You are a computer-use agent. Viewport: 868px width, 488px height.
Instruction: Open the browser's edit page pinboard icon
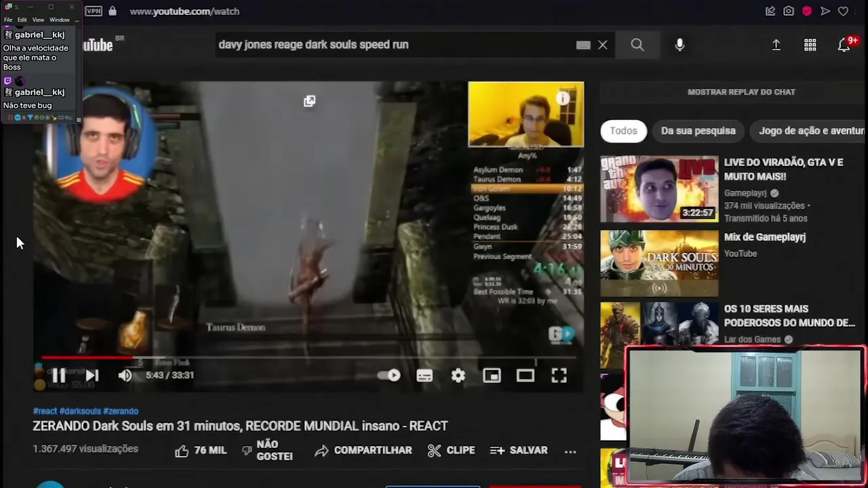[x=770, y=11]
